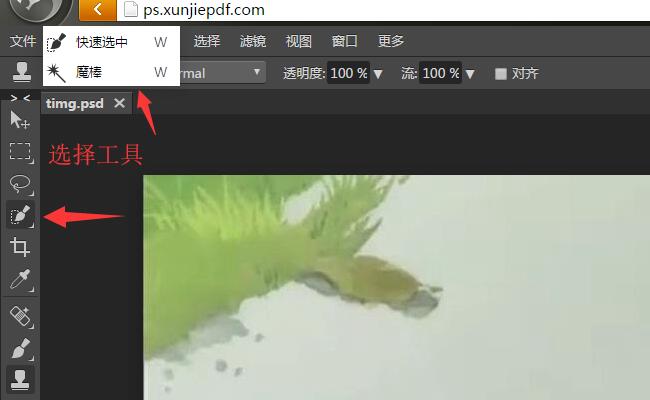Select the Lasso tool
The image size is (650, 400).
[20, 184]
